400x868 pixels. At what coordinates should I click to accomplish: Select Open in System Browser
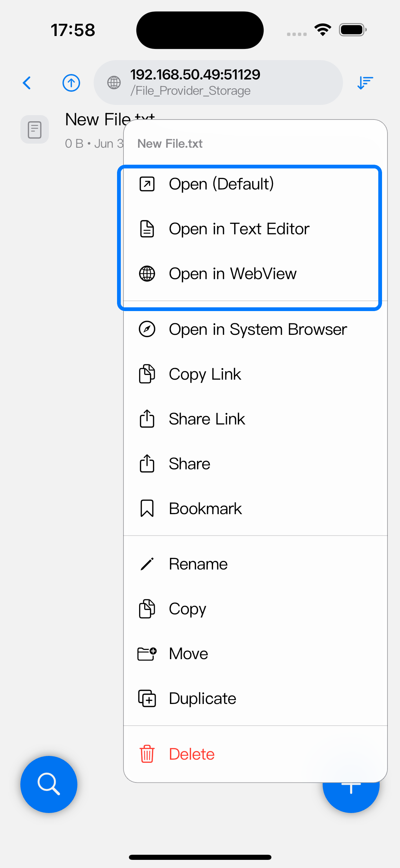255,329
